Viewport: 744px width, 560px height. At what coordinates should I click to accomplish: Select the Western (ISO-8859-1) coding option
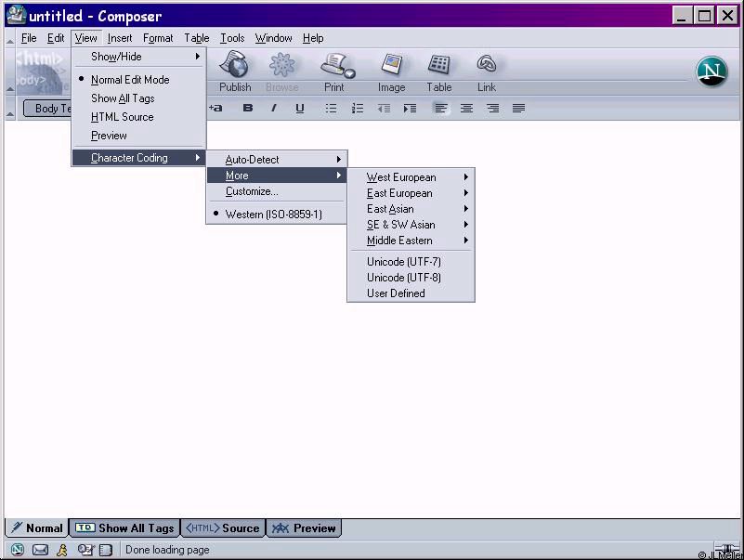click(x=276, y=214)
